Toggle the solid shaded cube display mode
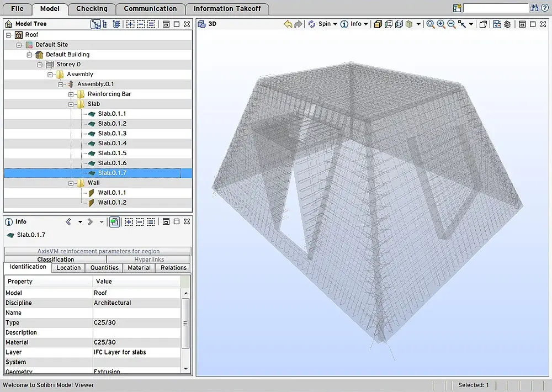 [x=378, y=24]
